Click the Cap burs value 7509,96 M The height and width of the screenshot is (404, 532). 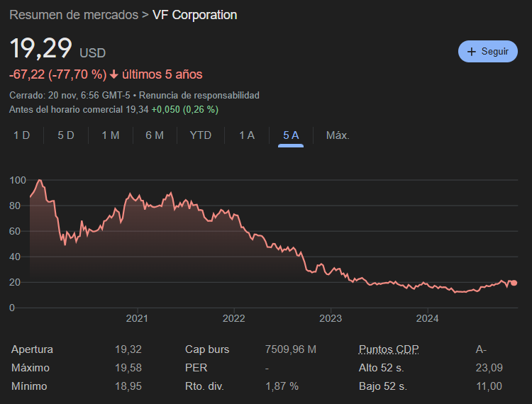click(290, 349)
